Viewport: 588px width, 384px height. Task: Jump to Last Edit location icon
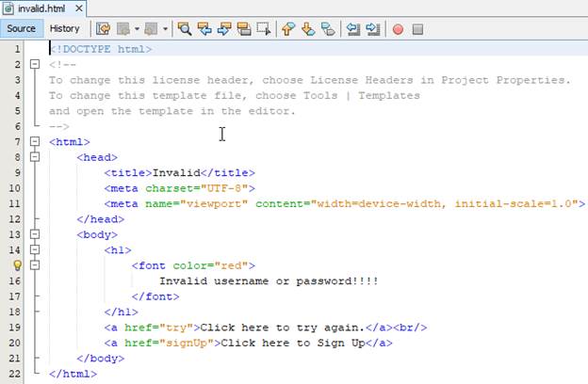tap(103, 29)
